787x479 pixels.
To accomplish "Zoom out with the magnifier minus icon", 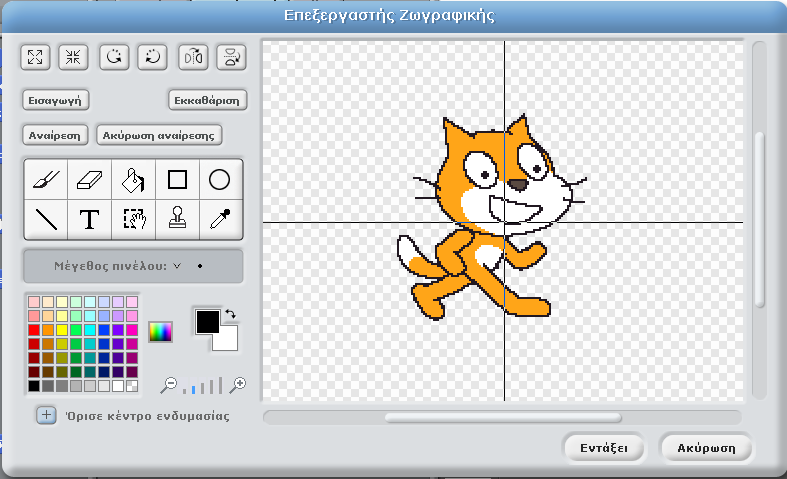I will coord(169,385).
